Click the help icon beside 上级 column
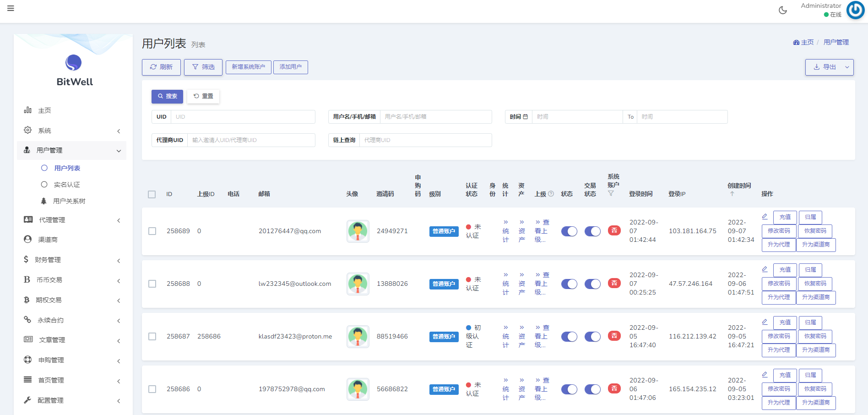Screen dimensions: 868x415 (x=551, y=194)
